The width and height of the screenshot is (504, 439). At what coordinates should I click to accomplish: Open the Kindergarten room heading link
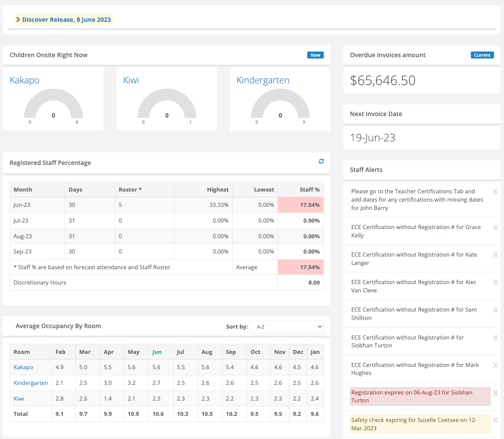click(x=263, y=80)
